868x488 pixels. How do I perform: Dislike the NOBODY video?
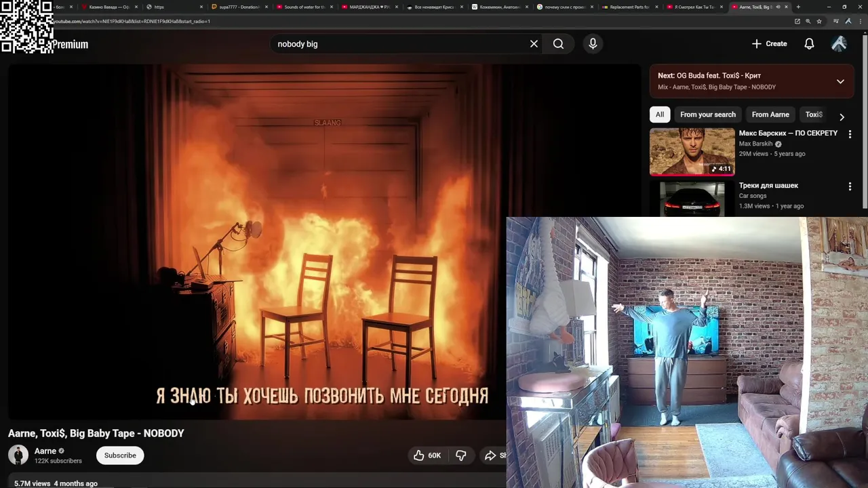(x=460, y=455)
